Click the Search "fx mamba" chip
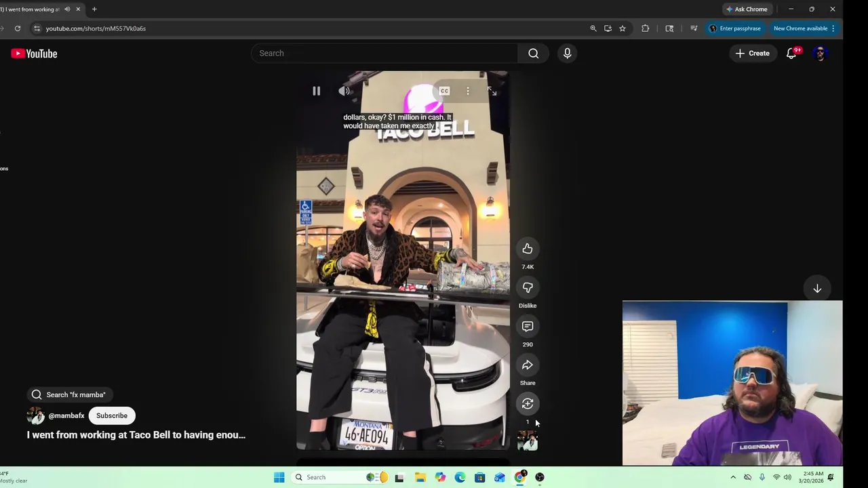The width and height of the screenshot is (868, 488). point(71,394)
